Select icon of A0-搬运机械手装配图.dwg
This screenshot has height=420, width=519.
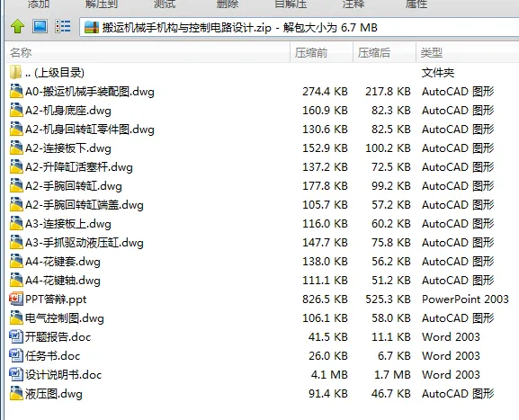16,91
